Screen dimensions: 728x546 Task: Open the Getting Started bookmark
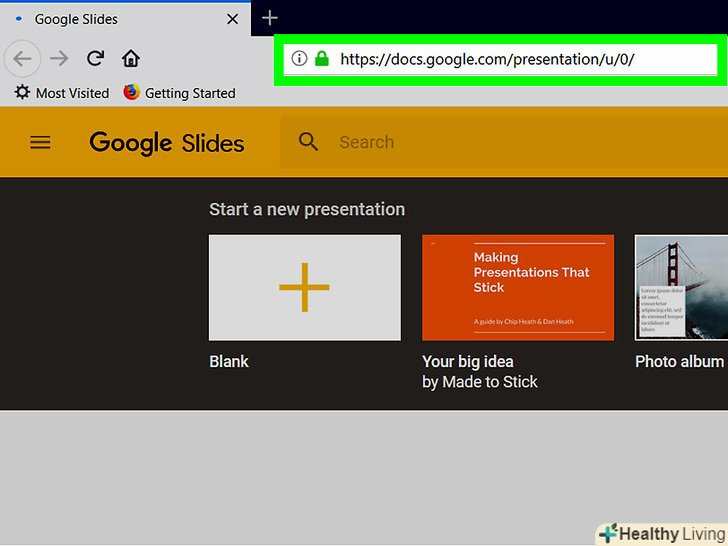[180, 93]
